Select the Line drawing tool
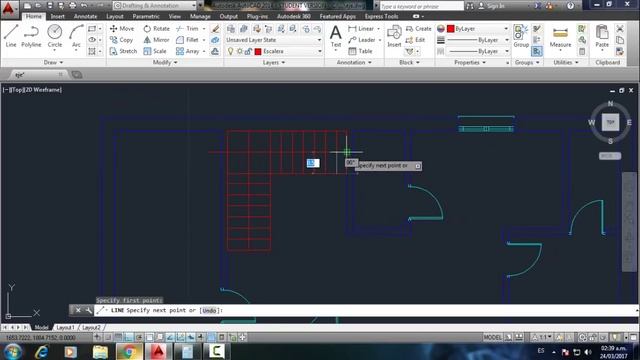 [11, 36]
